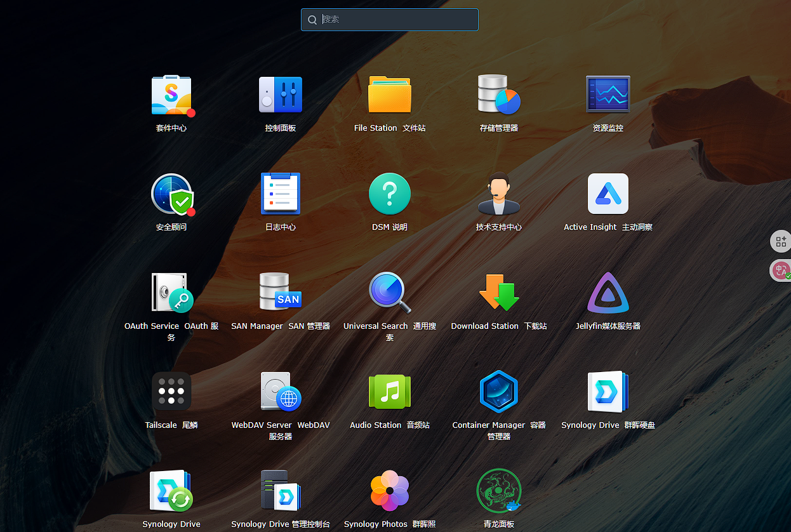Viewport: 791px width, 532px height.
Task: Click the 套件中心 label text
Action: click(171, 128)
